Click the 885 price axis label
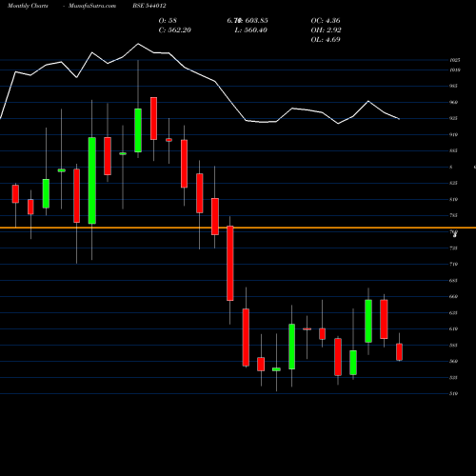Screen dimensions: 476x476 coord(453,150)
